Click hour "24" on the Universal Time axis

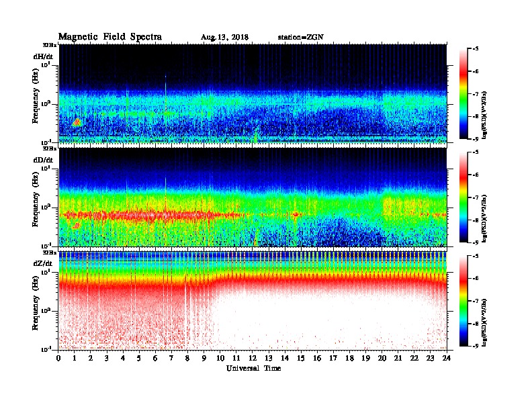(x=447, y=358)
